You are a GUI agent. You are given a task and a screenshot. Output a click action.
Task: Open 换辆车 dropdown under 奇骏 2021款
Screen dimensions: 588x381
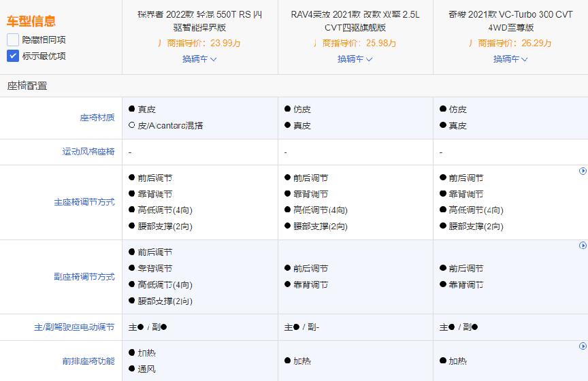510,59
